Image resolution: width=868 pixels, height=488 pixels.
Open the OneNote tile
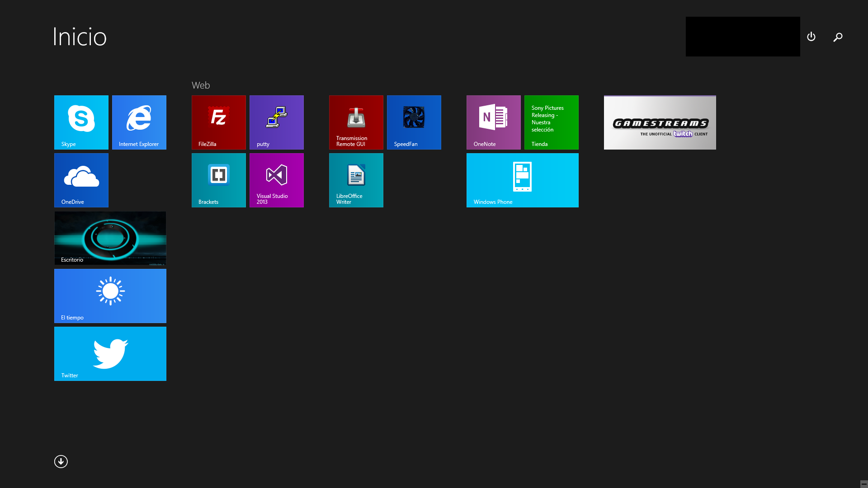point(494,122)
